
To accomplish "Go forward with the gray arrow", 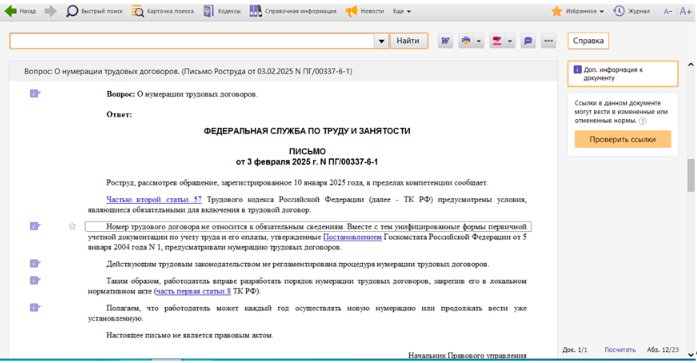I will pyautogui.click(x=51, y=11).
